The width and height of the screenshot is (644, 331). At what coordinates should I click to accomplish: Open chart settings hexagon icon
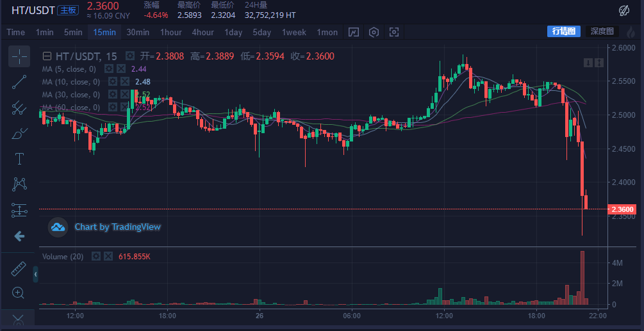coord(374,33)
